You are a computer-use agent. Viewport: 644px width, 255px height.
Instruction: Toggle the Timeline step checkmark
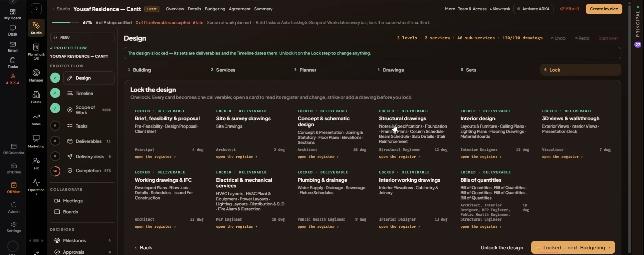[55, 93]
